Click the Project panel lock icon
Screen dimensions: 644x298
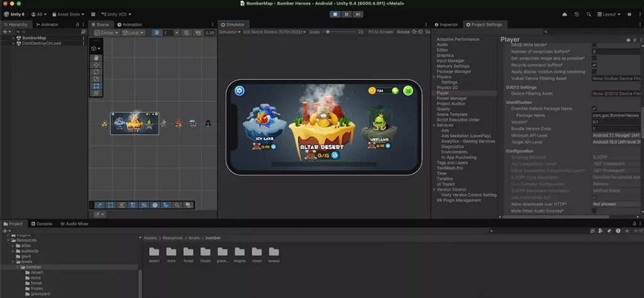tap(634, 224)
